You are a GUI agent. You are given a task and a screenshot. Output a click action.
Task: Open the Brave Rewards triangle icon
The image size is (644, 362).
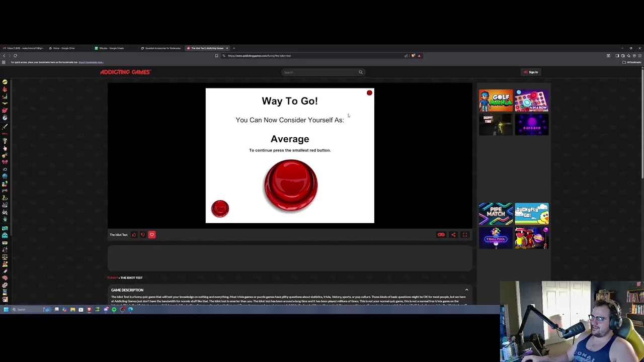[419, 56]
